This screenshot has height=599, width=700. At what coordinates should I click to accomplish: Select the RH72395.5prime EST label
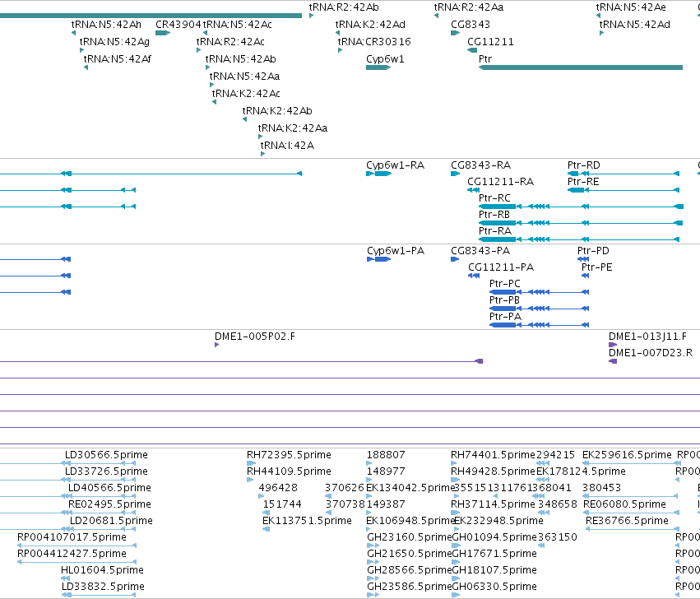click(289, 455)
